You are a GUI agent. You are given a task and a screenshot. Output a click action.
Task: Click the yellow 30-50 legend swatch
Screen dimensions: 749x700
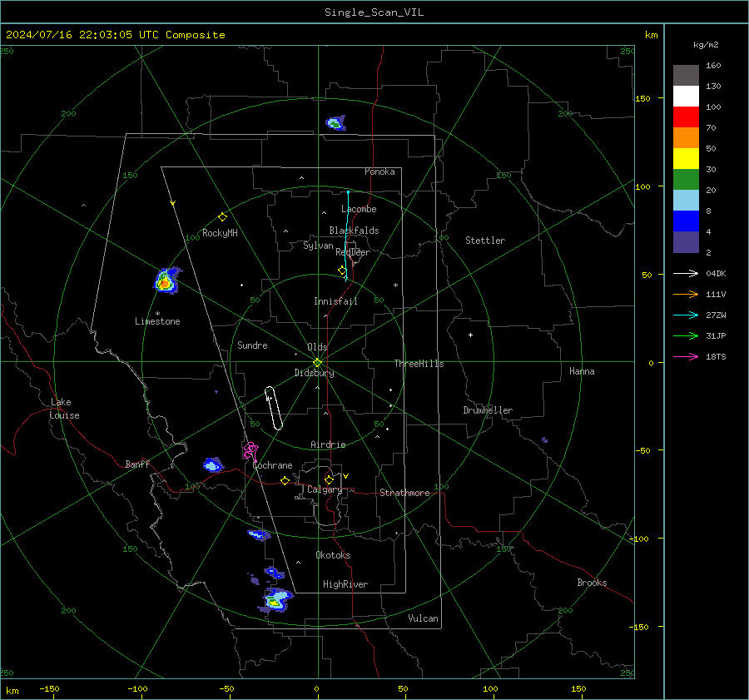(x=686, y=159)
